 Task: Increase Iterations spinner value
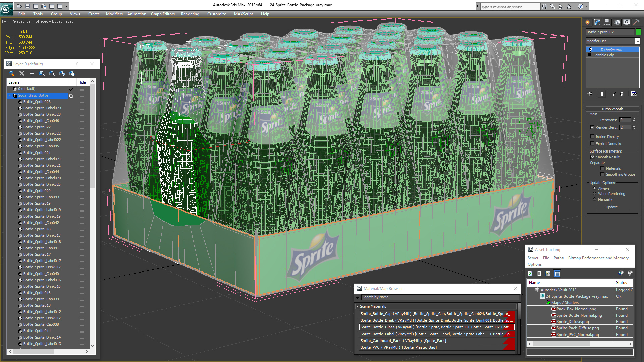click(x=634, y=119)
